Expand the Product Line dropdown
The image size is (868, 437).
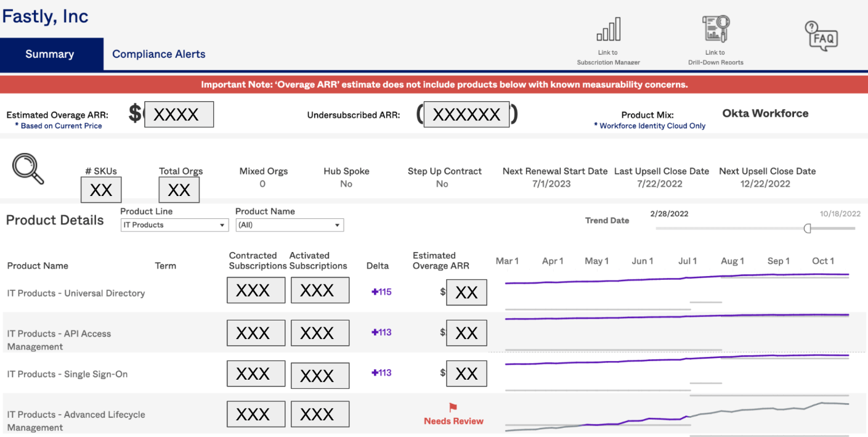tap(174, 225)
